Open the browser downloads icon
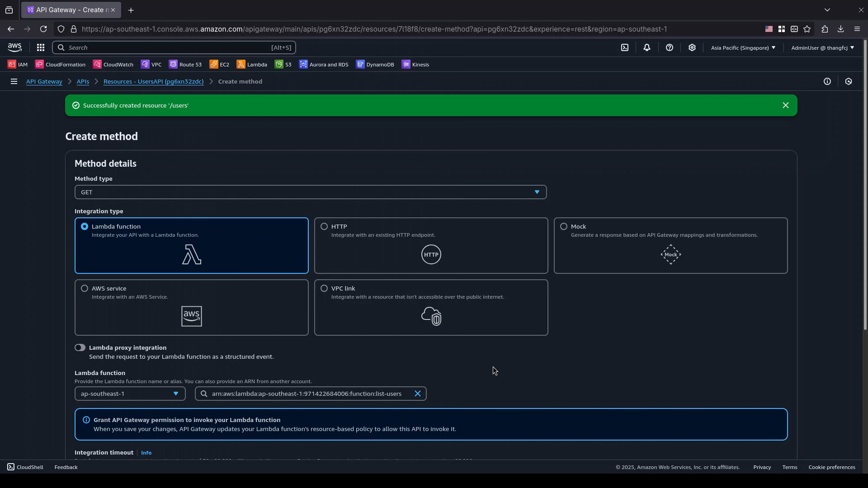 841,29
